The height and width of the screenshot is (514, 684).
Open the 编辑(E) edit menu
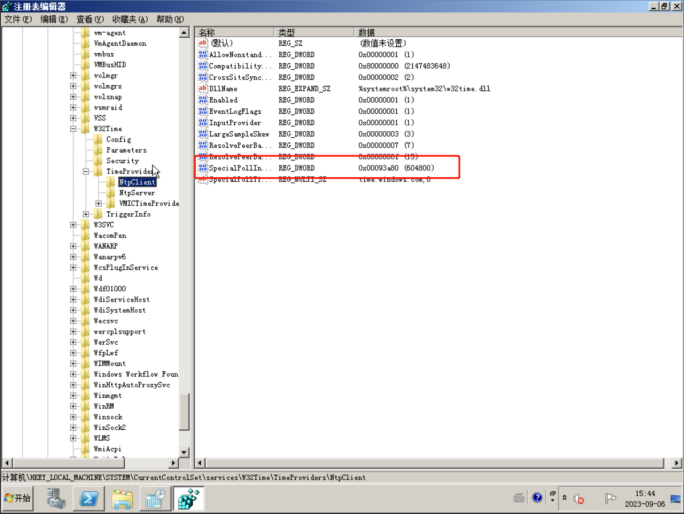pos(54,19)
